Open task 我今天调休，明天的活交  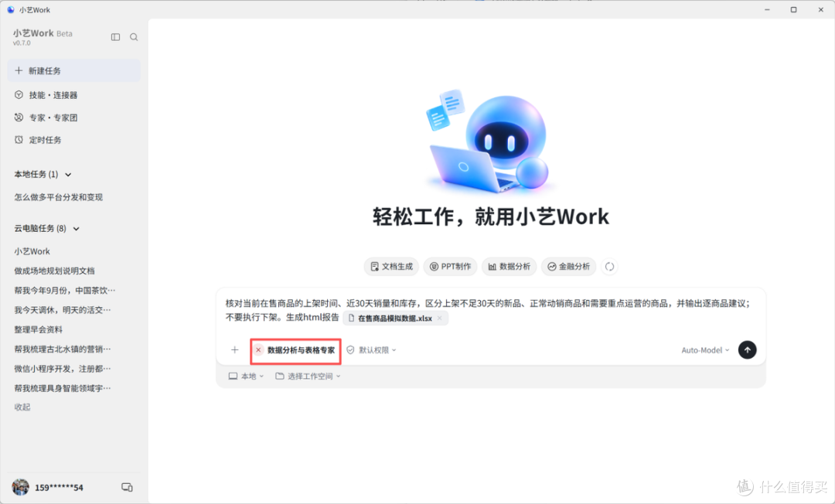coord(63,310)
